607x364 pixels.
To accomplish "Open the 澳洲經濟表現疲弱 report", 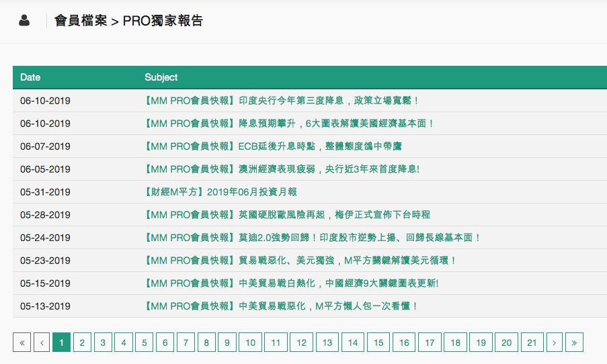I will click(x=281, y=169).
